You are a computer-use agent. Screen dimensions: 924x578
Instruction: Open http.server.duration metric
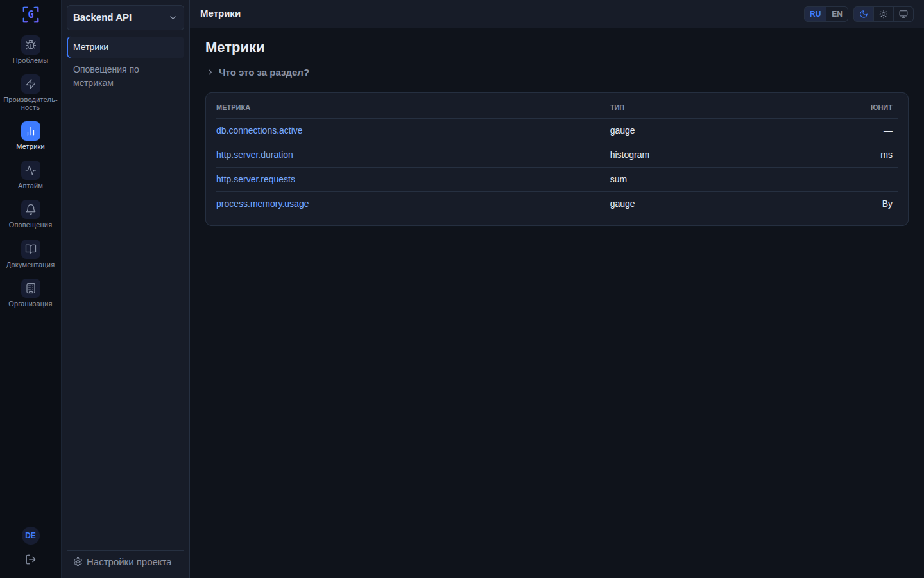[255, 155]
